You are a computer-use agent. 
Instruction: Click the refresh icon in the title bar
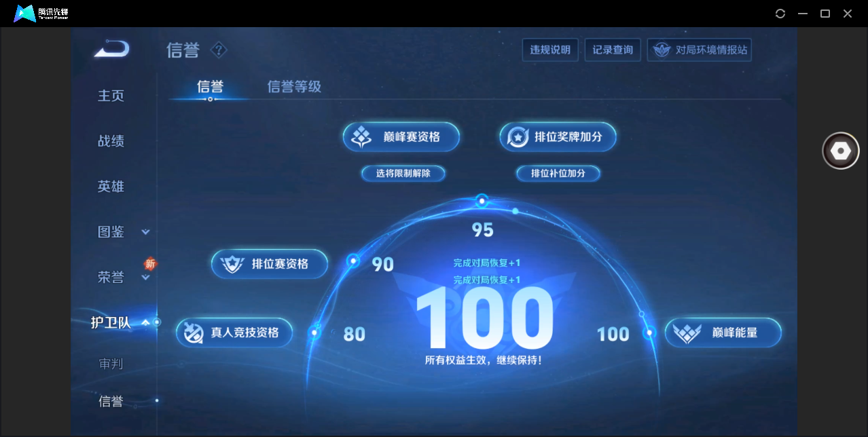click(x=780, y=14)
